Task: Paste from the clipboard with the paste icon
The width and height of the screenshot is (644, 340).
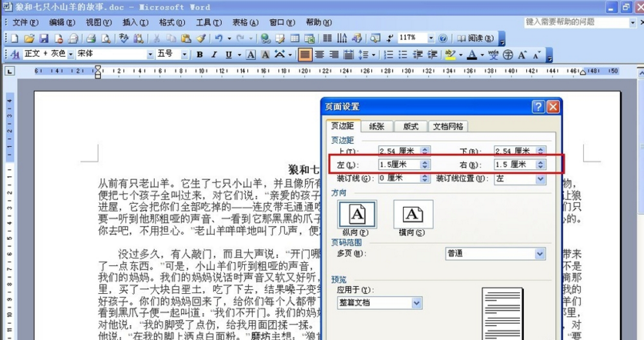Action: (186, 38)
